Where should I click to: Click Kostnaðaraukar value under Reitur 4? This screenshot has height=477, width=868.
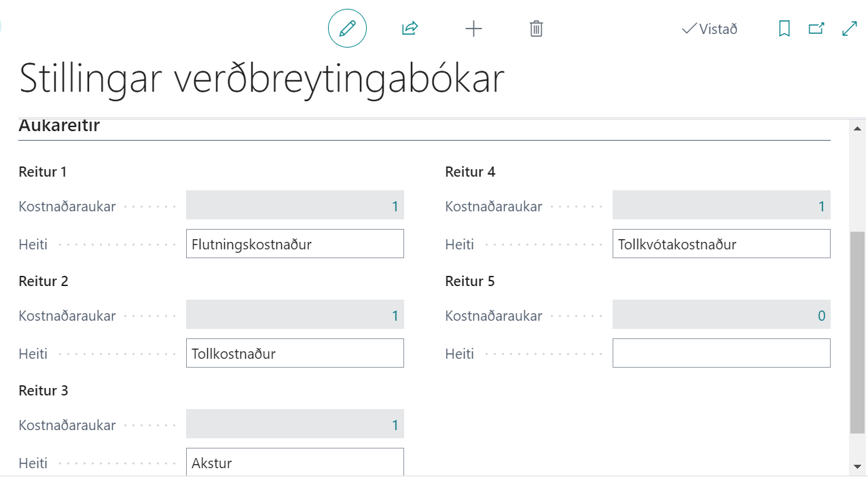(721, 206)
